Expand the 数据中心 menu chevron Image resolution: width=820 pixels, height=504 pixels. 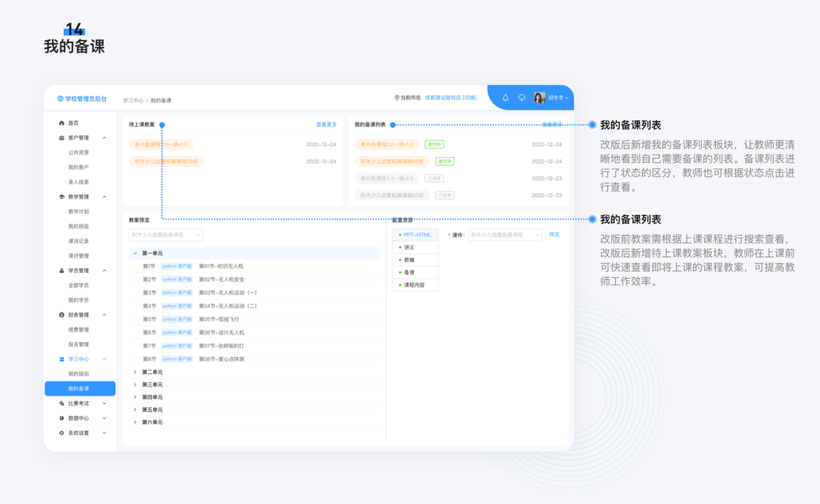(104, 418)
